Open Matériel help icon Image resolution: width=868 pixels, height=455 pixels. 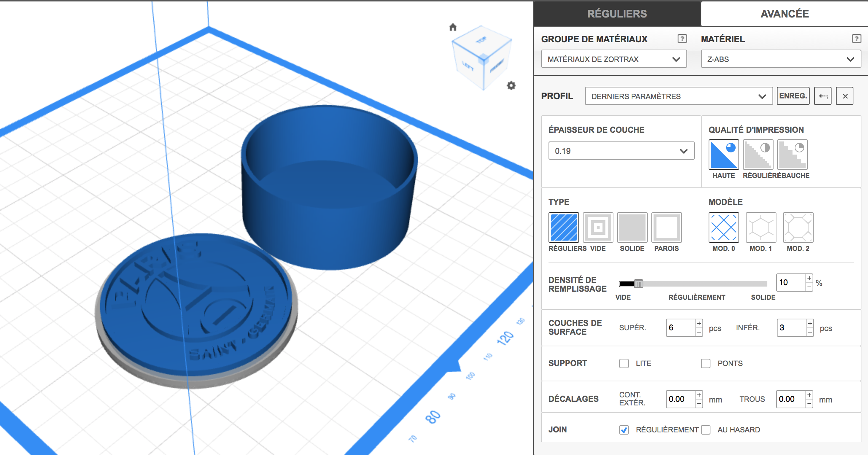click(856, 39)
